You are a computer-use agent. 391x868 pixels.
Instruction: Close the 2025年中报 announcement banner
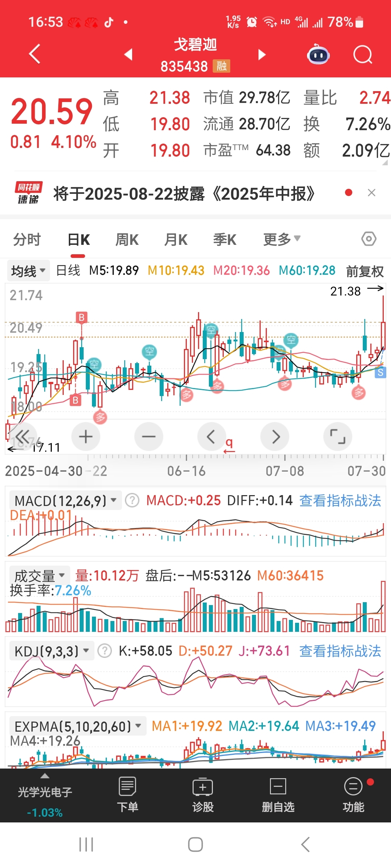click(371, 193)
